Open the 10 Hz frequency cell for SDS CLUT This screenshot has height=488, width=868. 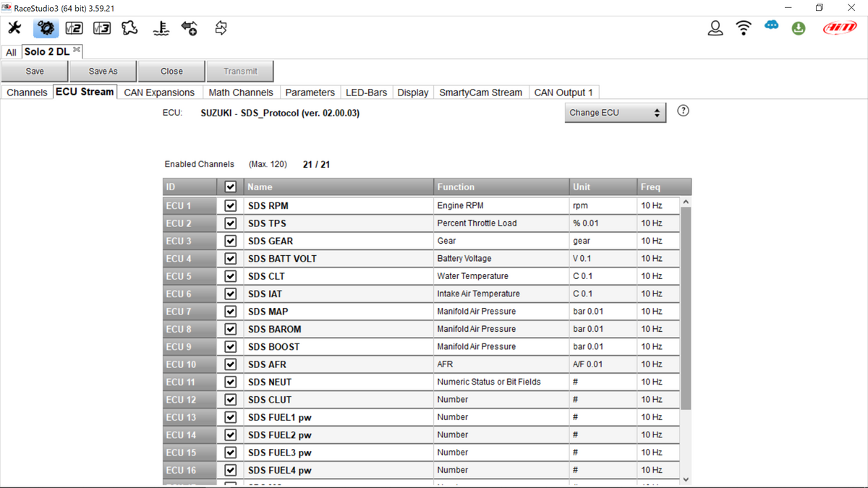click(x=658, y=400)
